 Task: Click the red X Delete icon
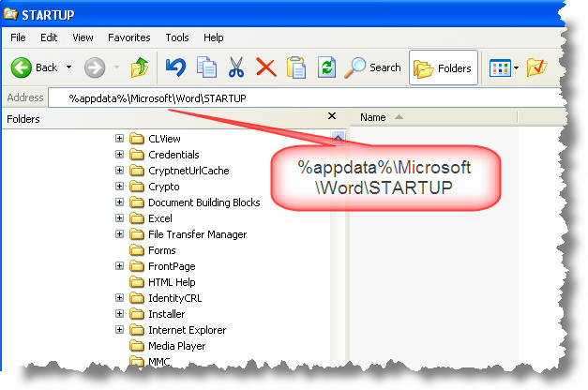266,67
